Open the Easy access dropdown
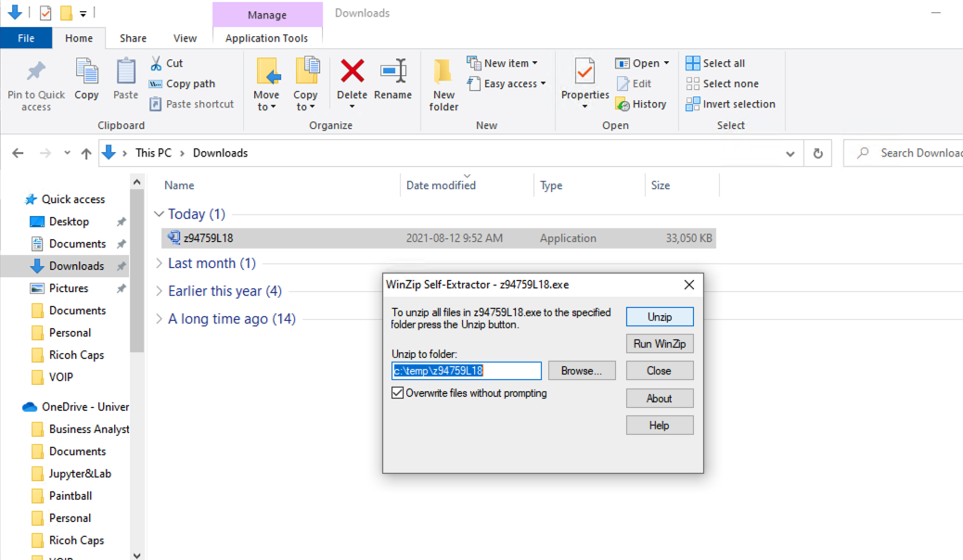This screenshot has width=963, height=560. pos(543,83)
